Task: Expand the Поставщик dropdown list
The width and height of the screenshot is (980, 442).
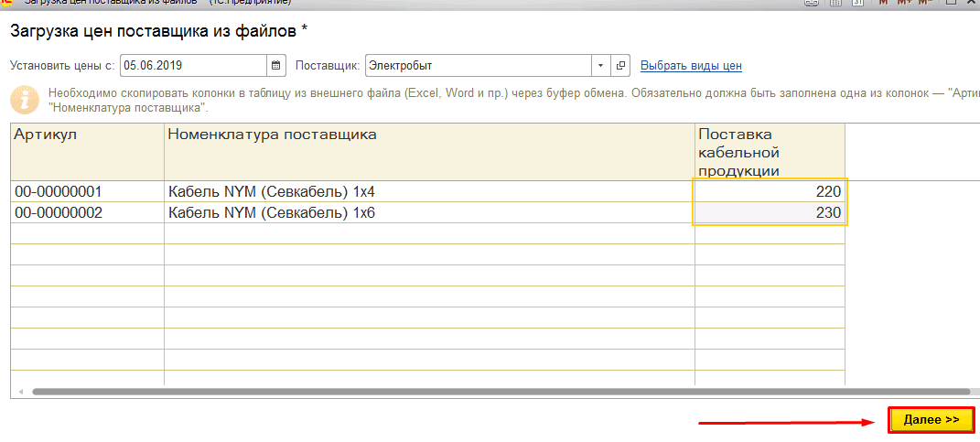Action: (600, 66)
